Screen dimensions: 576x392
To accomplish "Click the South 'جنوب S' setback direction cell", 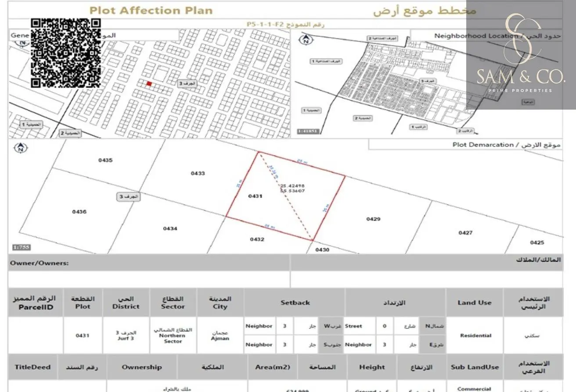I will point(331,345).
